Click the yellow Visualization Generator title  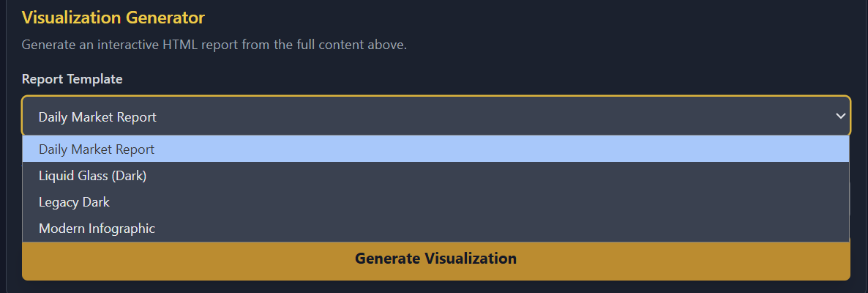(x=113, y=17)
